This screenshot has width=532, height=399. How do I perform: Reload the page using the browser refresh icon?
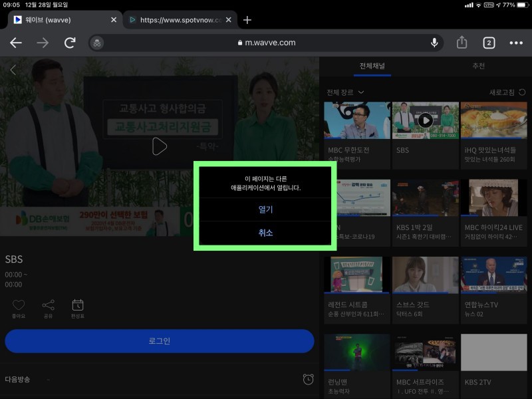[69, 42]
